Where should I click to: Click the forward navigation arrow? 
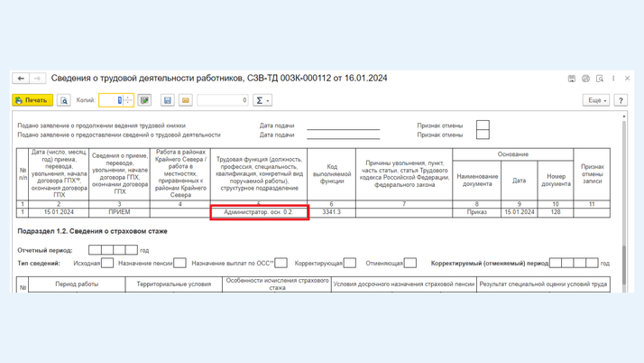tap(37, 79)
